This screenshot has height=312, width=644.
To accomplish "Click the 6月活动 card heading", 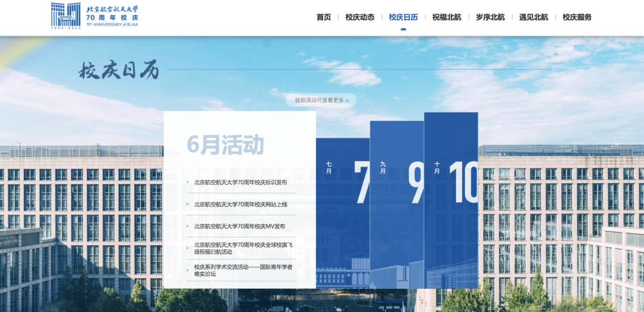I will click(x=225, y=144).
